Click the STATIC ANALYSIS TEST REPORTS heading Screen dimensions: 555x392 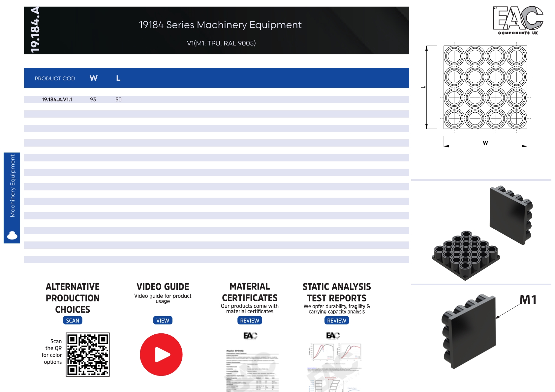pyautogui.click(x=337, y=293)
